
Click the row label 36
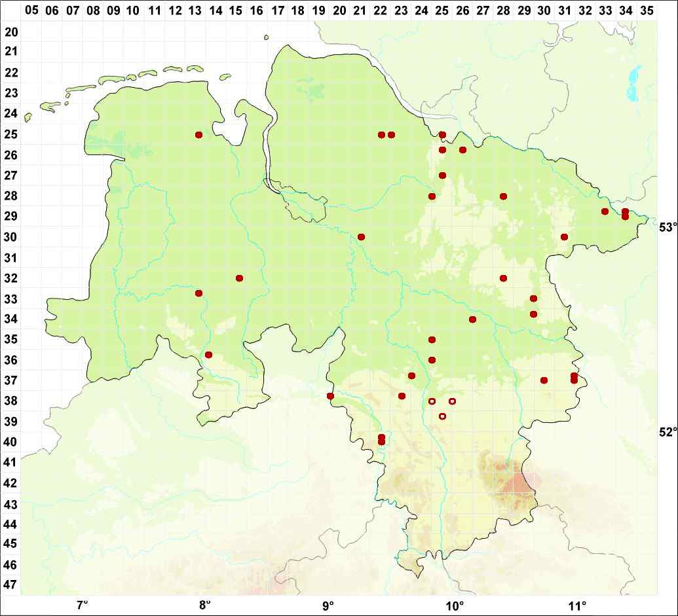pyautogui.click(x=11, y=360)
